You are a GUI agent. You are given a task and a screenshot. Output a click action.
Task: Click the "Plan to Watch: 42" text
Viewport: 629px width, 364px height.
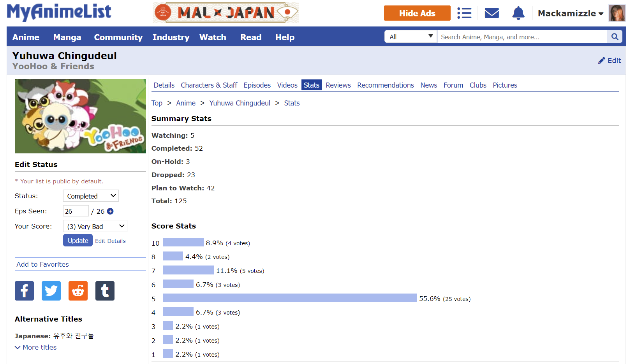[x=183, y=188]
